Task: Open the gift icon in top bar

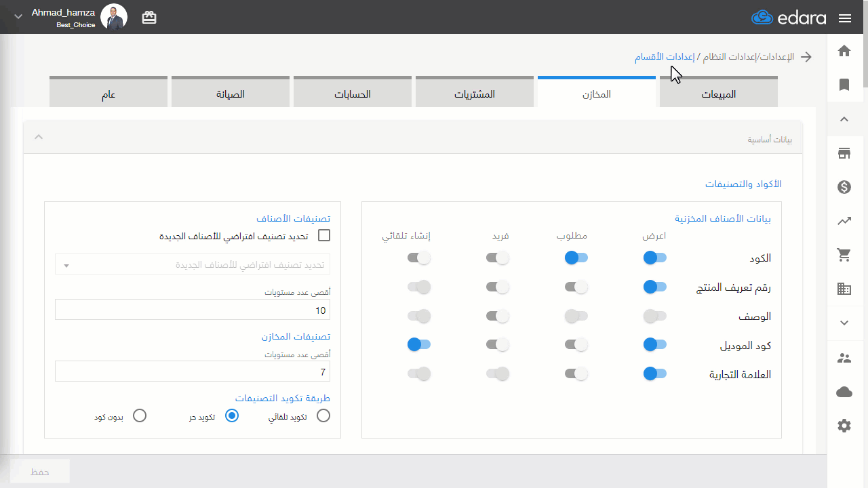Action: pos(149,18)
